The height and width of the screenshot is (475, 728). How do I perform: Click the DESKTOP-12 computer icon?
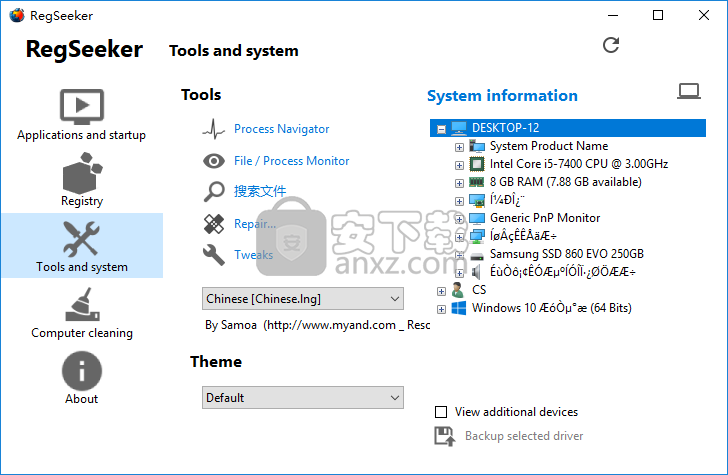point(459,128)
